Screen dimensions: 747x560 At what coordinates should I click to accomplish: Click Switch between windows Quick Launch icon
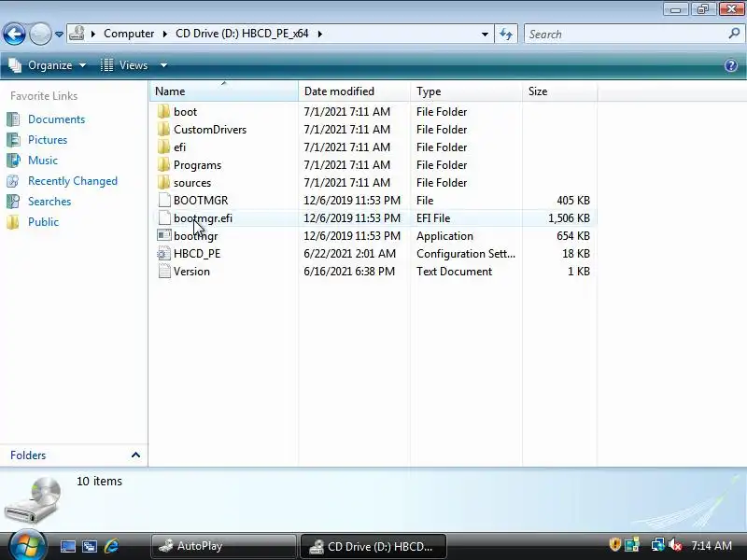tap(90, 546)
